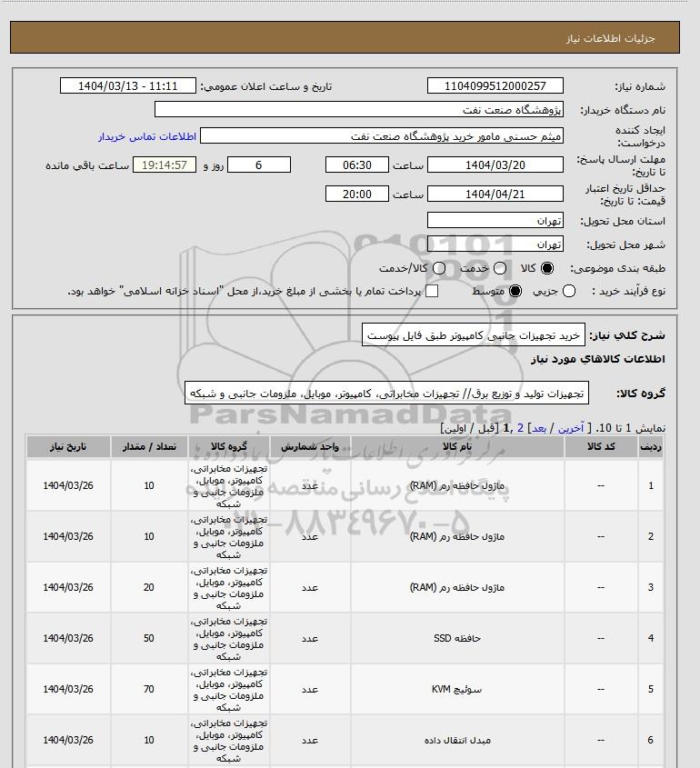Click quantity 70 in the KVM switch row

149,689
